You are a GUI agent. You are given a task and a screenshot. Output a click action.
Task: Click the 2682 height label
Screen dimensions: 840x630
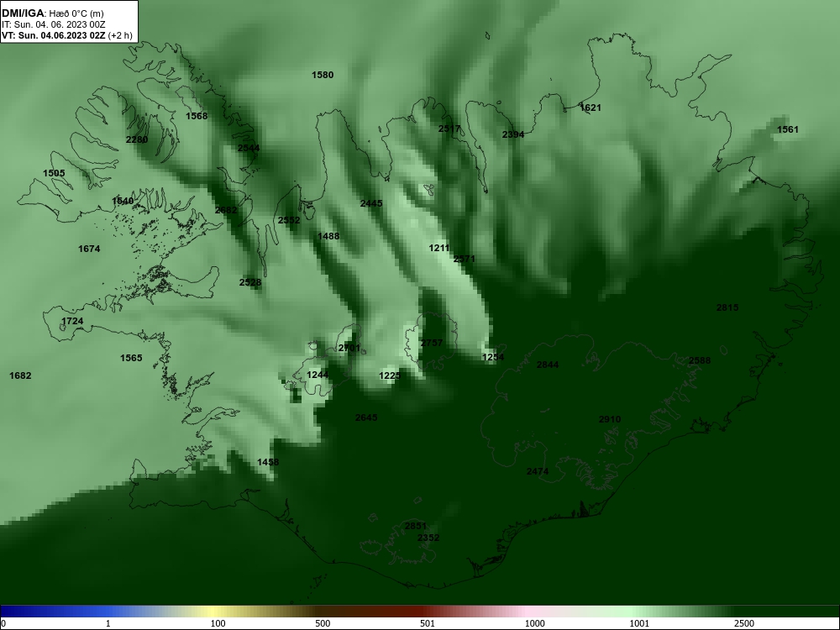click(226, 211)
